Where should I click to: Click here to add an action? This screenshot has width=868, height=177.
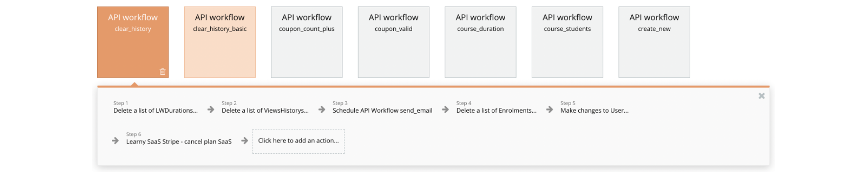pyautogui.click(x=298, y=141)
